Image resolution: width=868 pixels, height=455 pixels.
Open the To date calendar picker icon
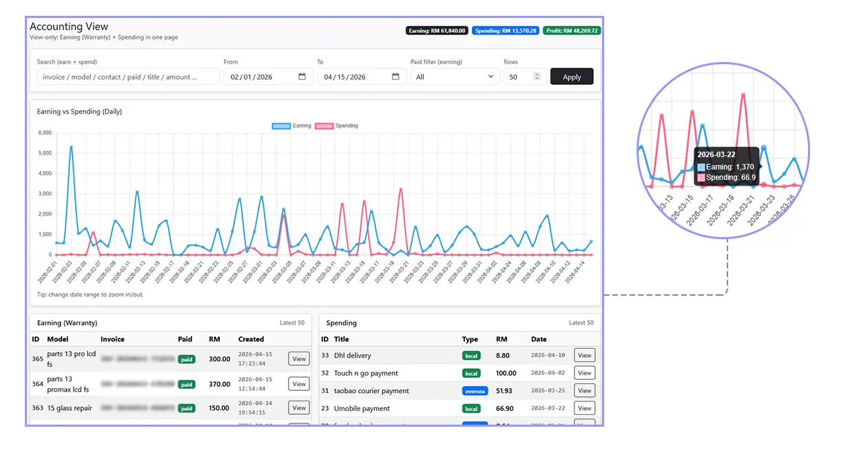point(395,77)
